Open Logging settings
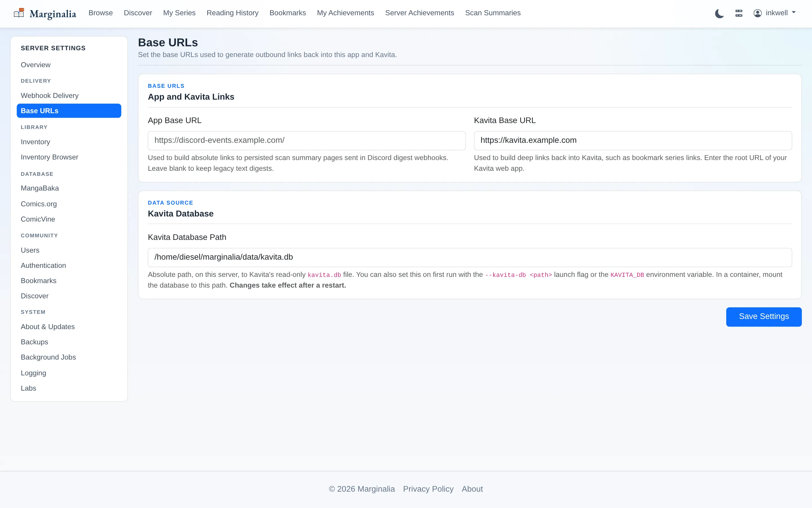Image resolution: width=812 pixels, height=508 pixels. (x=69, y=373)
